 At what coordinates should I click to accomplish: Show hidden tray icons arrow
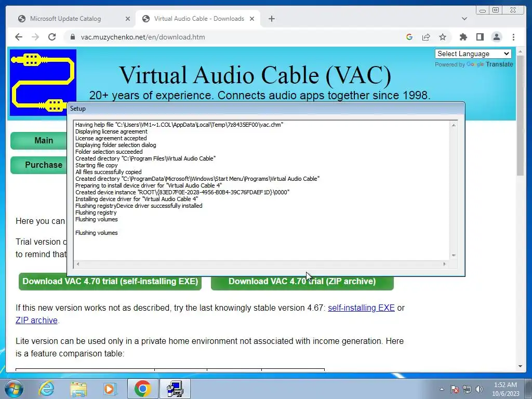tap(442, 389)
